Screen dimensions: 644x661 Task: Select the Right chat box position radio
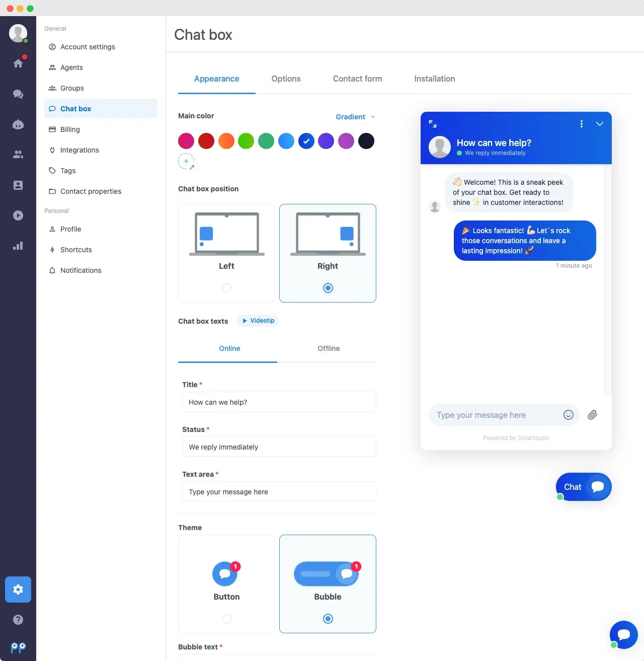pyautogui.click(x=328, y=288)
